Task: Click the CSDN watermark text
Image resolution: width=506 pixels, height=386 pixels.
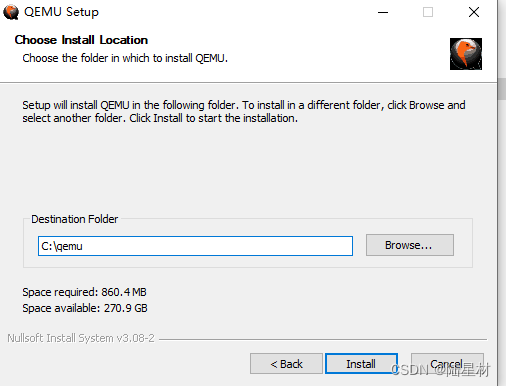Action: 440,370
